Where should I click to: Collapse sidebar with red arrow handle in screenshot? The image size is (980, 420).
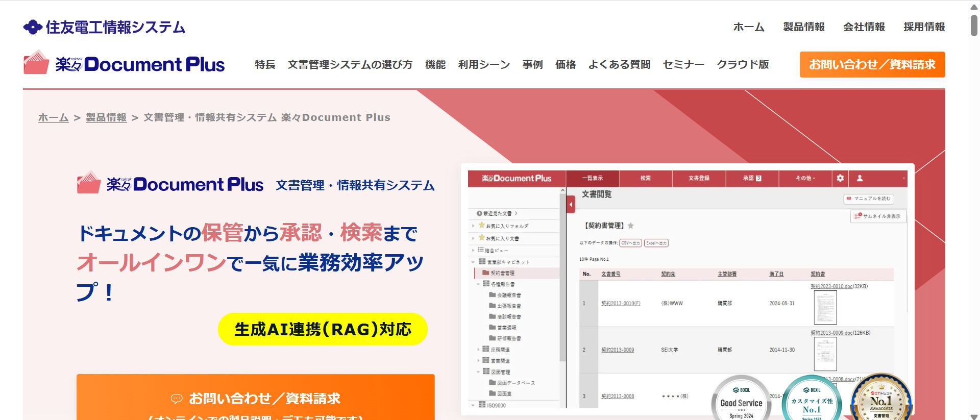[x=571, y=205]
